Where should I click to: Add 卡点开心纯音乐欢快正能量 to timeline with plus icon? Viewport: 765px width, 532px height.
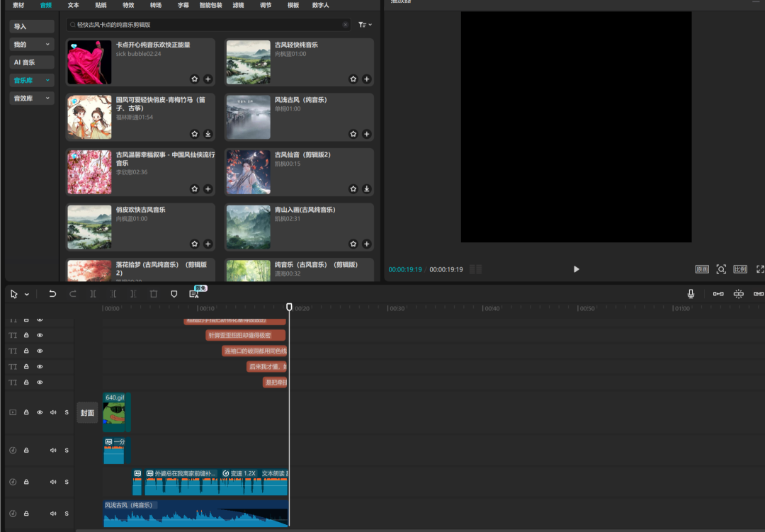[208, 79]
